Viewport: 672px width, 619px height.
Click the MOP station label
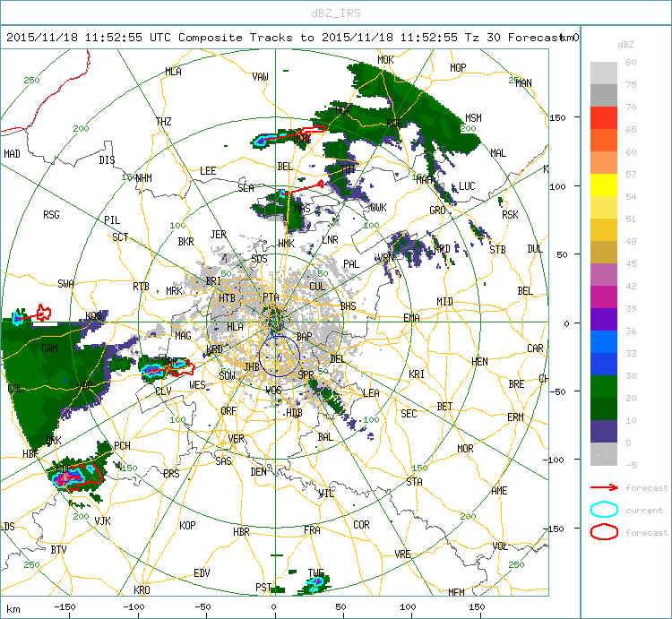[458, 68]
